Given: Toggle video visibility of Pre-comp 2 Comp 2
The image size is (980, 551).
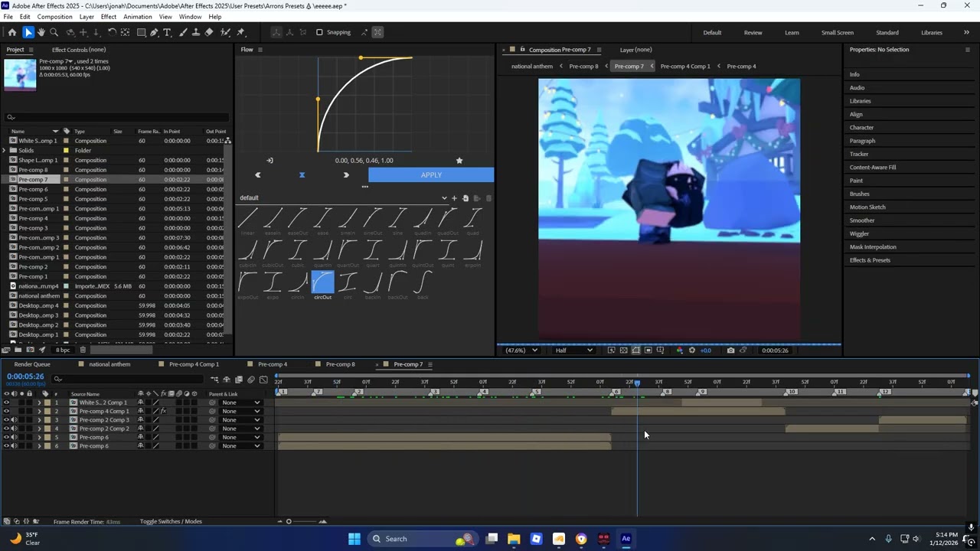Looking at the screenshot, I should [x=7, y=429].
